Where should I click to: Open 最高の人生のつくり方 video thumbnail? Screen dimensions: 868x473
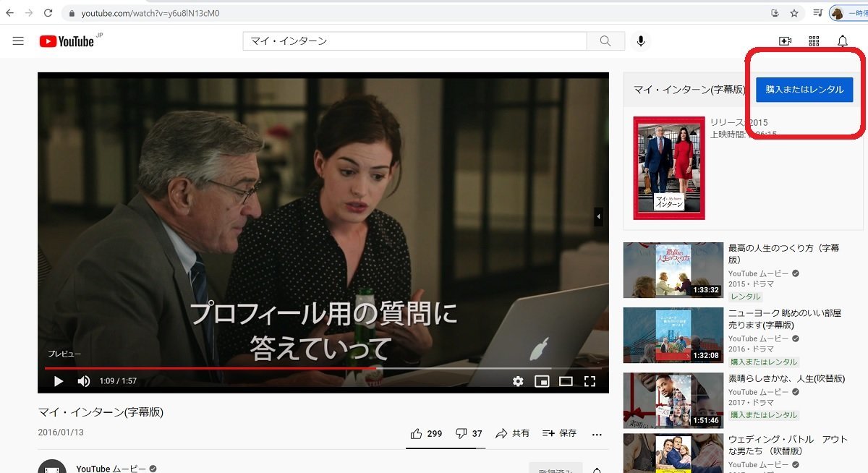pyautogui.click(x=673, y=270)
